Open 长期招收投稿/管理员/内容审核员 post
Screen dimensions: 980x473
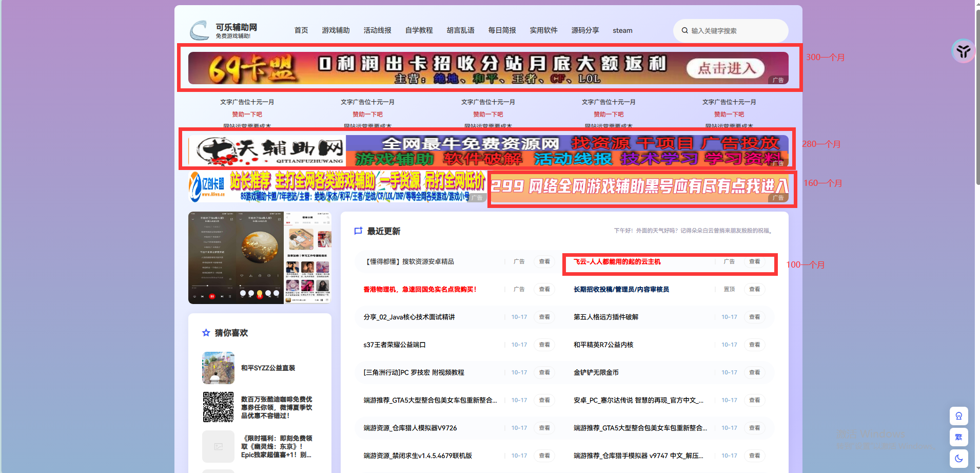621,289
